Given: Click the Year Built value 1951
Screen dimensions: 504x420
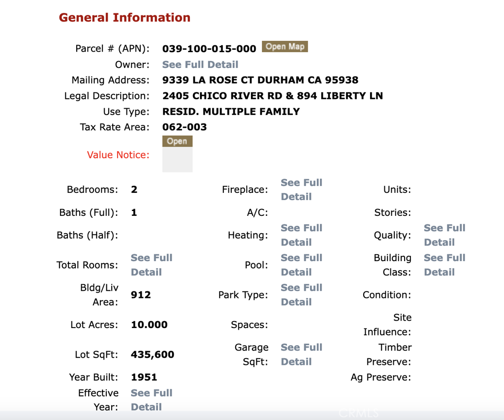Looking at the screenshot, I should coord(144,377).
